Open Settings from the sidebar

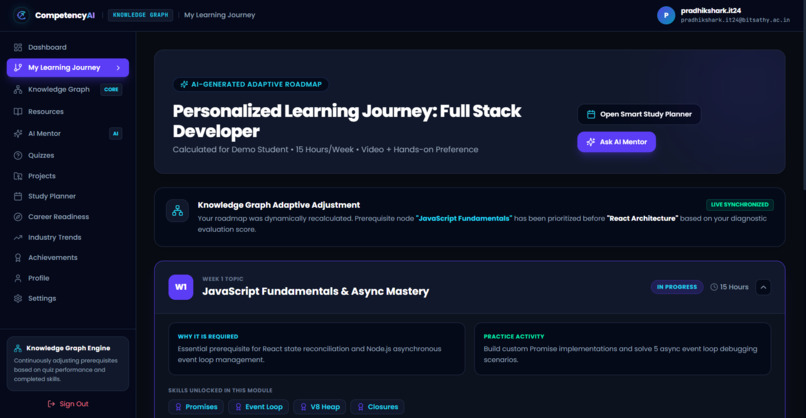tap(68, 299)
